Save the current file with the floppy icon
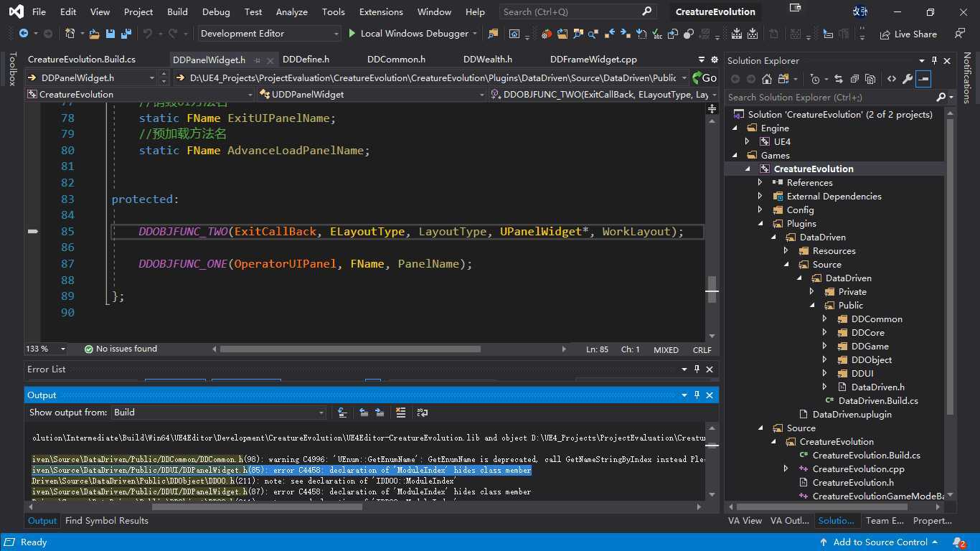 [110, 34]
